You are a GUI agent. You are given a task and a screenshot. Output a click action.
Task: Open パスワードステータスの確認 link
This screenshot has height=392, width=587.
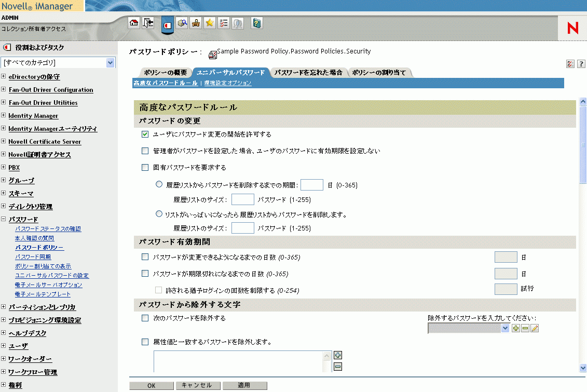pyautogui.click(x=48, y=229)
